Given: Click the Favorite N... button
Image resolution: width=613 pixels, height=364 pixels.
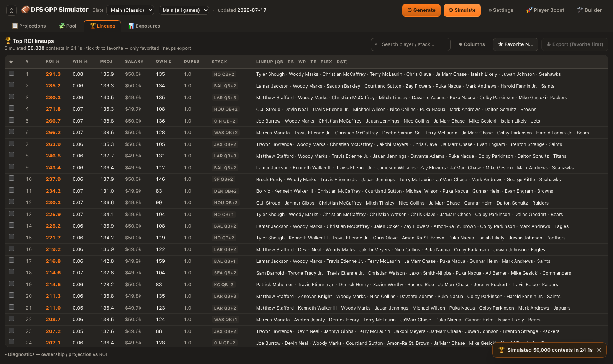Looking at the screenshot, I should 516,44.
